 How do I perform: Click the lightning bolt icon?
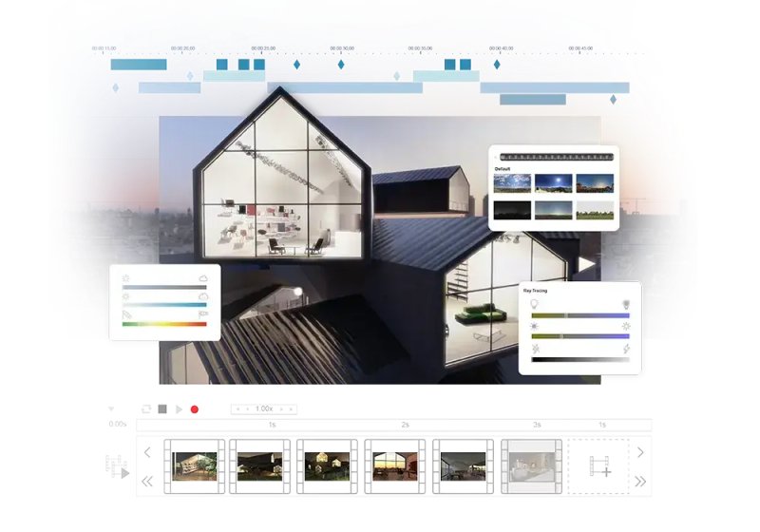(x=626, y=349)
